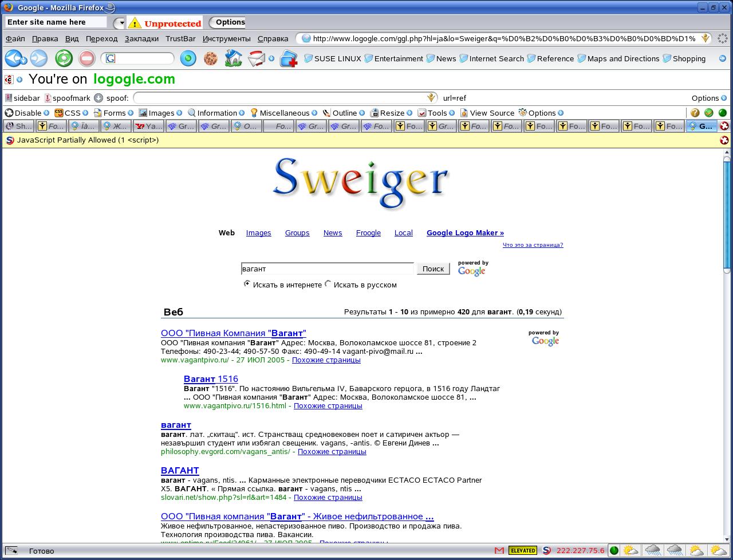
Task: Open the Groups search link
Action: tap(297, 233)
